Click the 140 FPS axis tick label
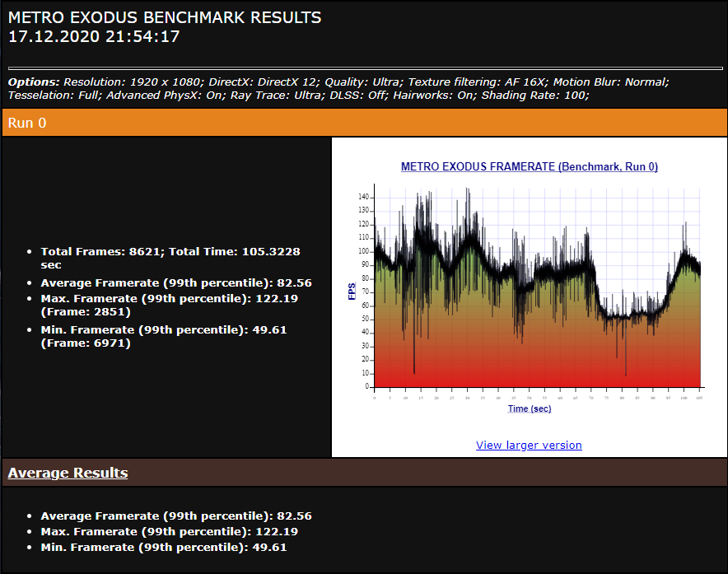The height and width of the screenshot is (574, 728). (363, 197)
